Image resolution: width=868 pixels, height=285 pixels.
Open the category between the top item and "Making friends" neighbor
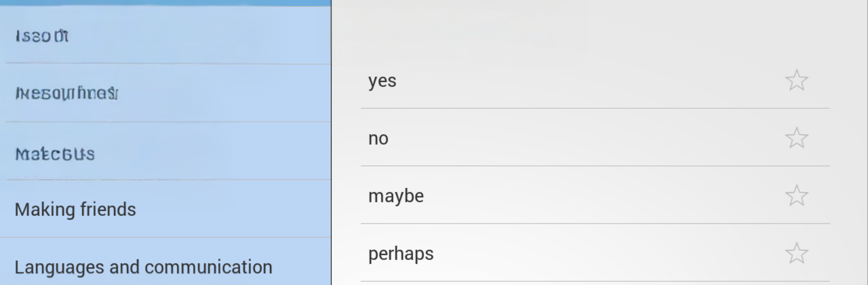pyautogui.click(x=67, y=93)
